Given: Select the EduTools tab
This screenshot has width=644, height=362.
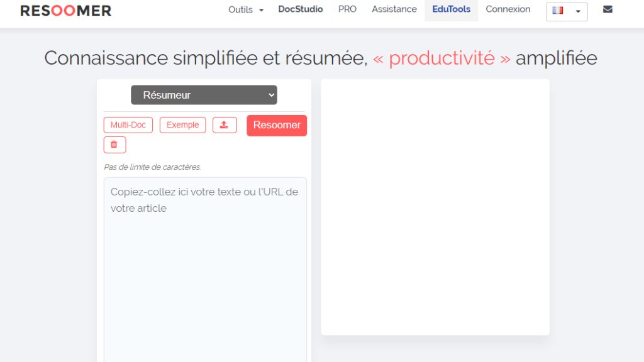Looking at the screenshot, I should tap(451, 9).
